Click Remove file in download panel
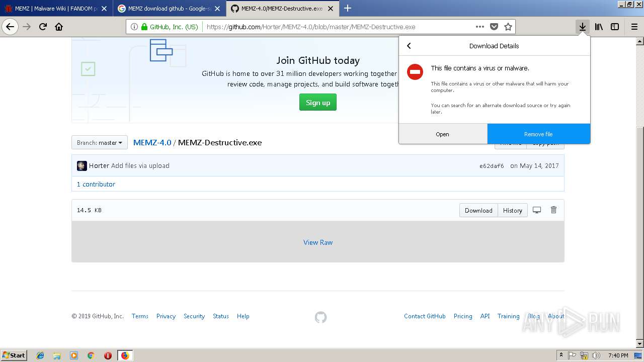This screenshot has width=644, height=362. [x=538, y=134]
